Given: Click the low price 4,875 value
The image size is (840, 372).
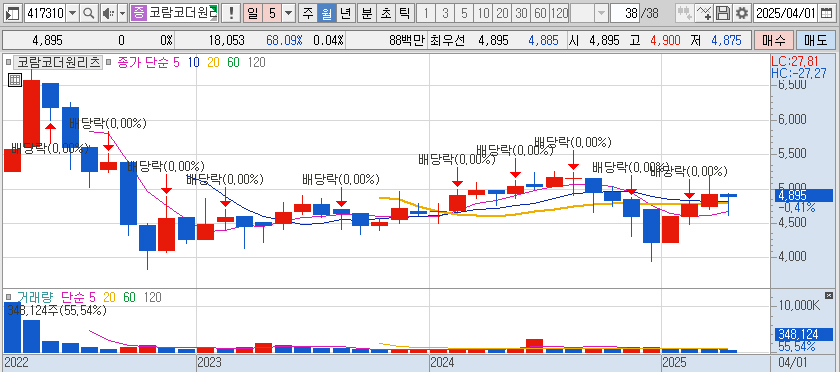Looking at the screenshot, I should 726,40.
